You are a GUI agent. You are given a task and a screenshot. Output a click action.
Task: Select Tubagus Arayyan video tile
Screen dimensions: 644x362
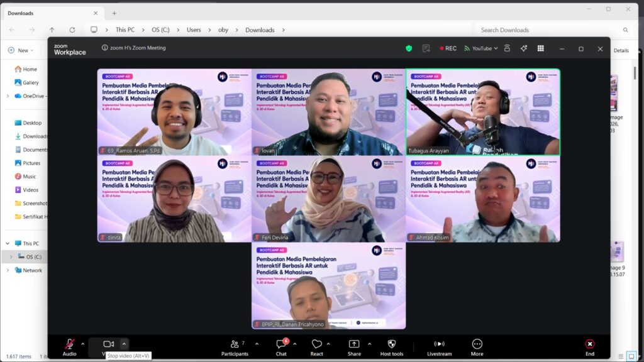482,112
